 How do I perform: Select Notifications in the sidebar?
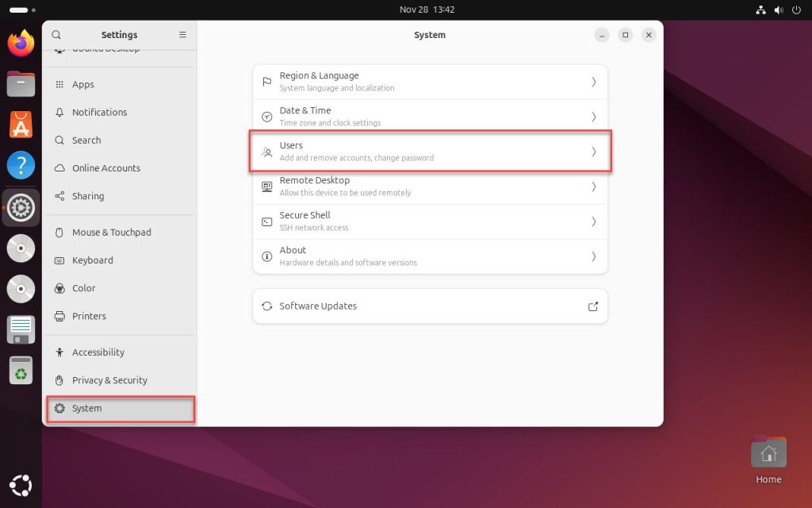tap(121, 112)
